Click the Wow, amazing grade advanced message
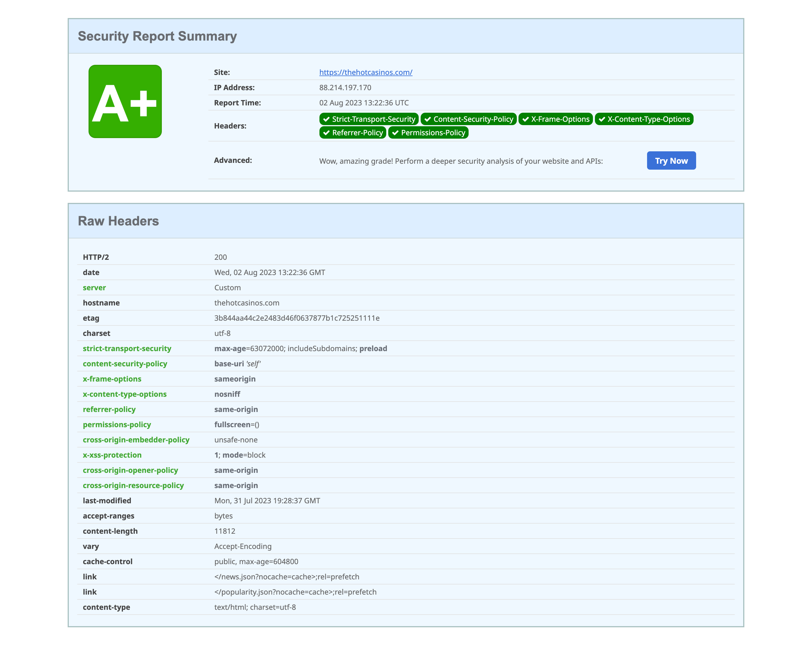This screenshot has height=647, width=812. (x=461, y=161)
